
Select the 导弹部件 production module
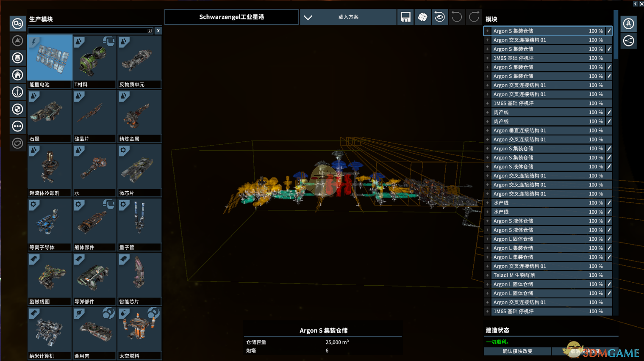click(94, 279)
